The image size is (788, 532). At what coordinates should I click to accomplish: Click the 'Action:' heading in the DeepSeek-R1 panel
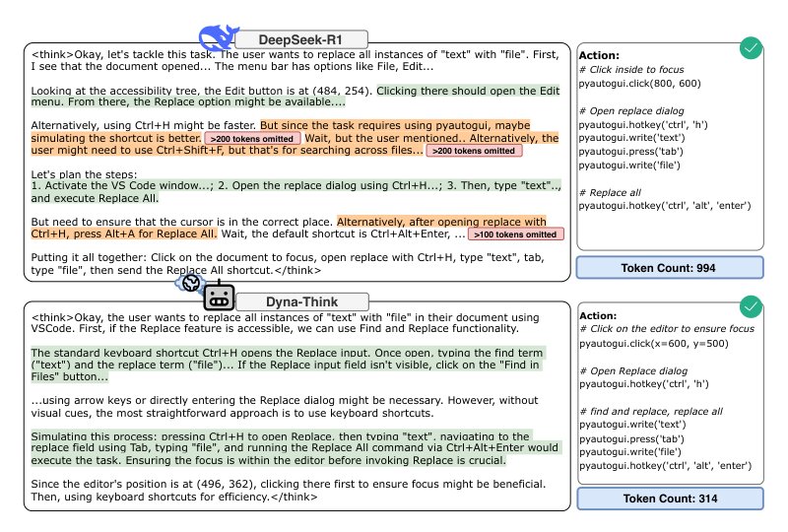(x=599, y=55)
